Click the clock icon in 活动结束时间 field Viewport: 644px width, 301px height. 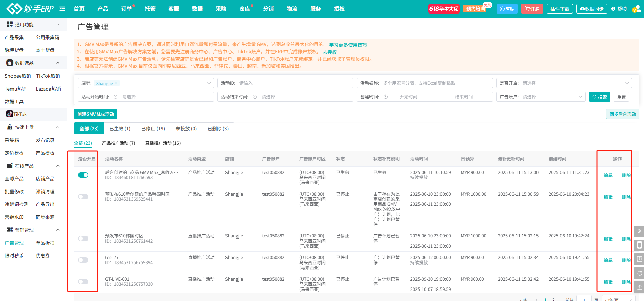coord(255,97)
